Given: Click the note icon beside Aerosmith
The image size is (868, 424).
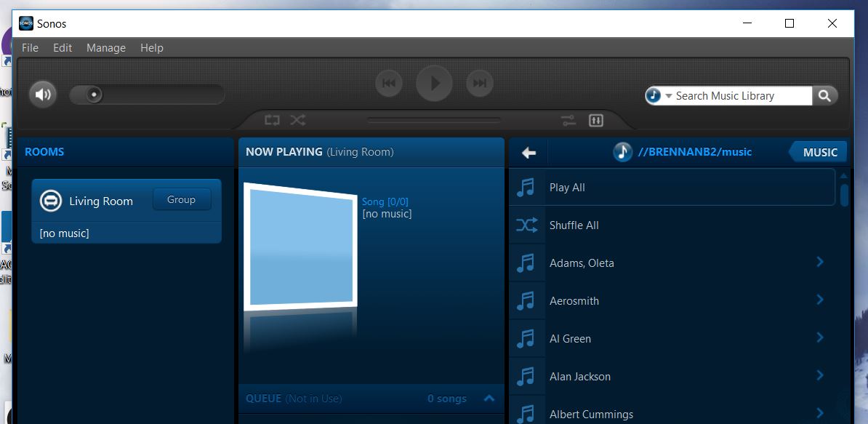Looking at the screenshot, I should 526,300.
